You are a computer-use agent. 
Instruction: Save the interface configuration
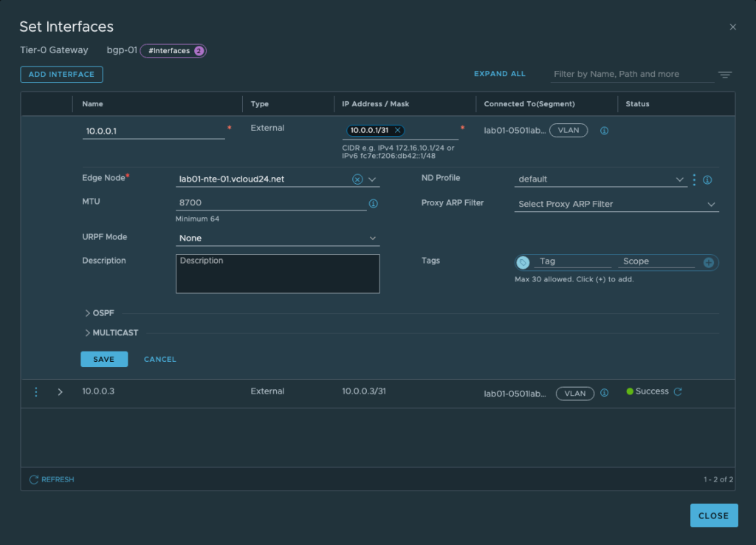pos(104,360)
